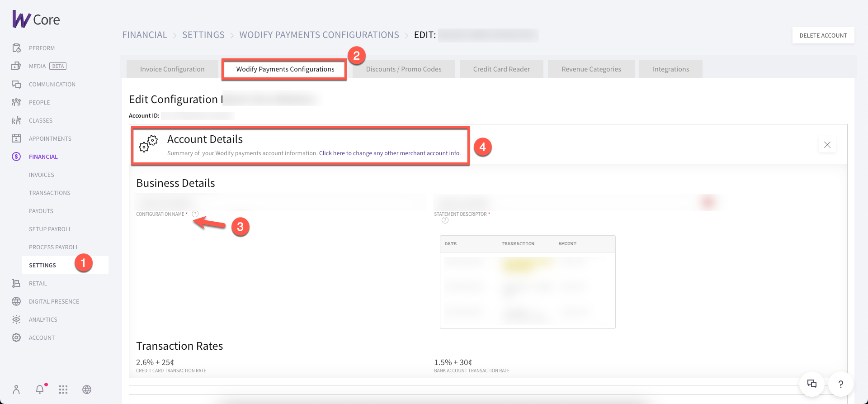Click the Appointments calendar icon
Image resolution: width=868 pixels, height=404 pixels.
[x=16, y=138]
